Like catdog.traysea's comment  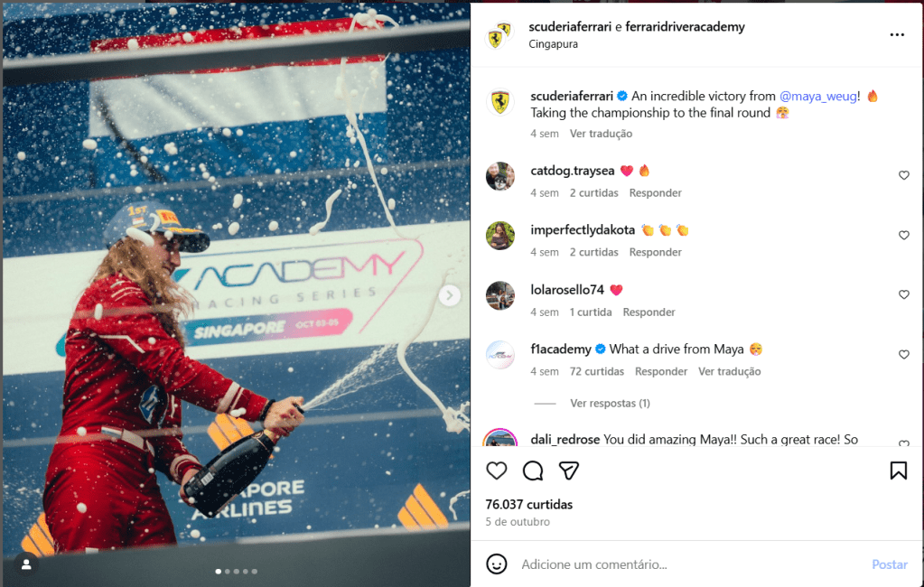903,175
